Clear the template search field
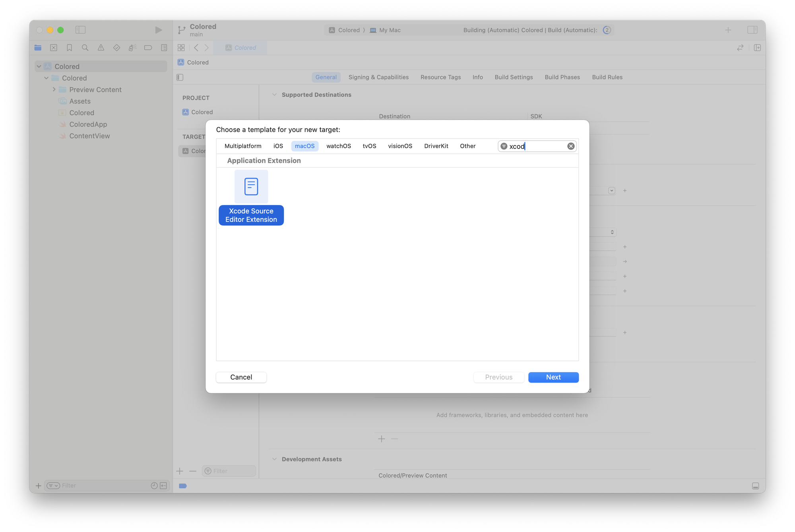This screenshot has height=532, width=795. 571,146
